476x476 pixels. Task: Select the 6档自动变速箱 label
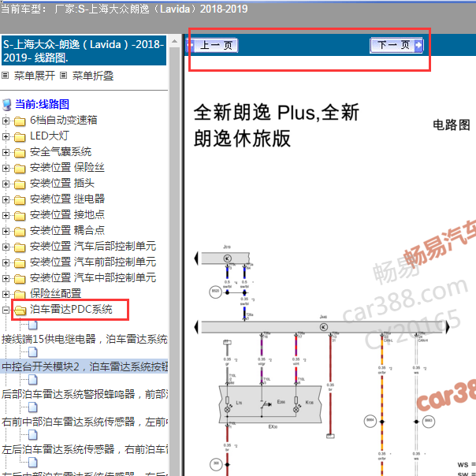64,121
